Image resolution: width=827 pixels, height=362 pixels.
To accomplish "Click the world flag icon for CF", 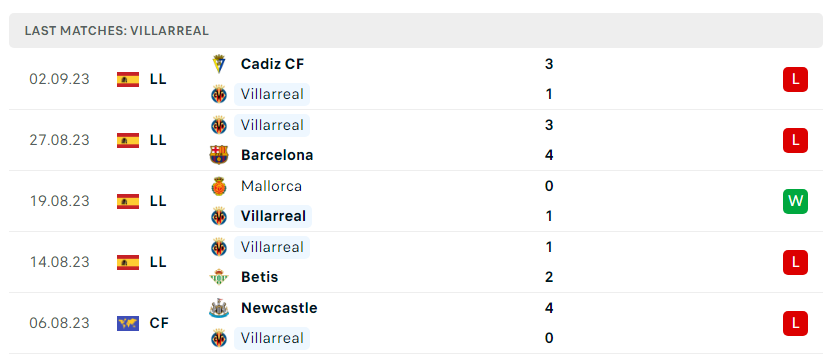I will pyautogui.click(x=128, y=323).
